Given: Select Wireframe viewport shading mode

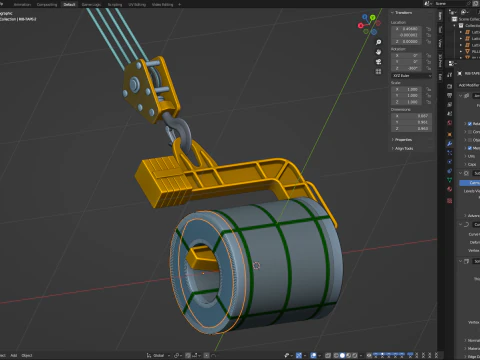Looking at the screenshot, I should [336, 355].
